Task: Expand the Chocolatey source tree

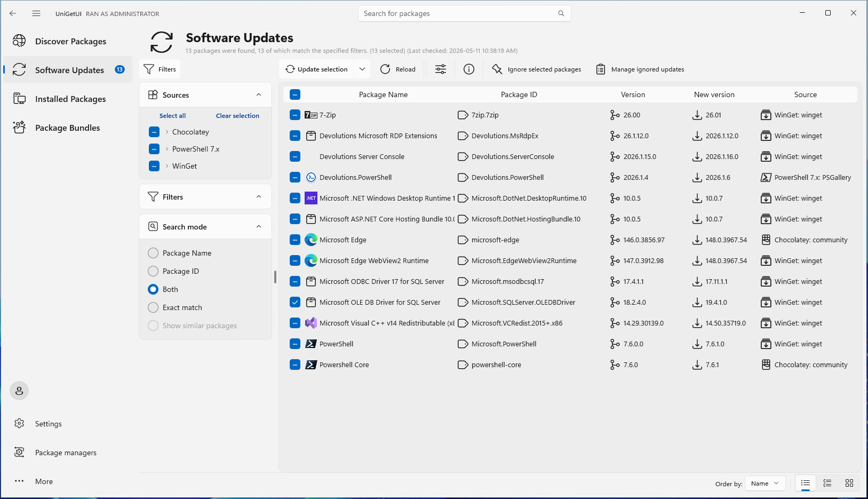Action: point(167,132)
